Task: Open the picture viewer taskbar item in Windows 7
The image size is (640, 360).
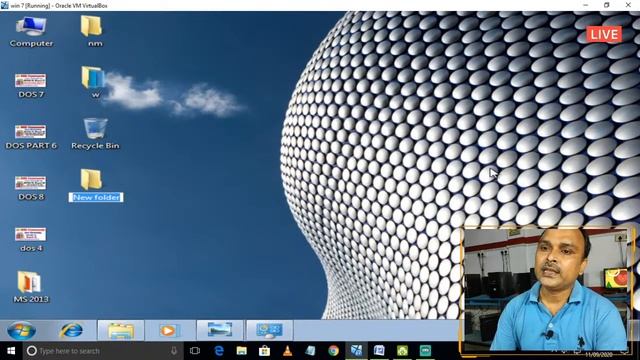Action: point(220,330)
